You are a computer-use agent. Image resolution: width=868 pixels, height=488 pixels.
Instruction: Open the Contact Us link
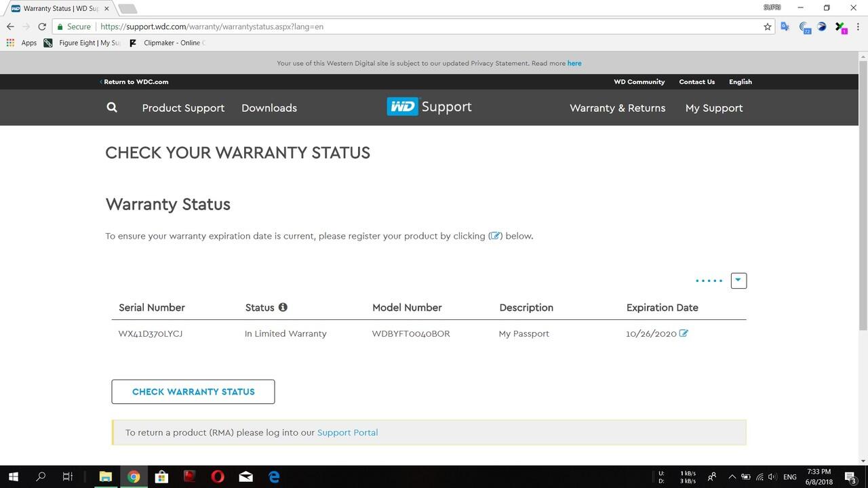[696, 81]
